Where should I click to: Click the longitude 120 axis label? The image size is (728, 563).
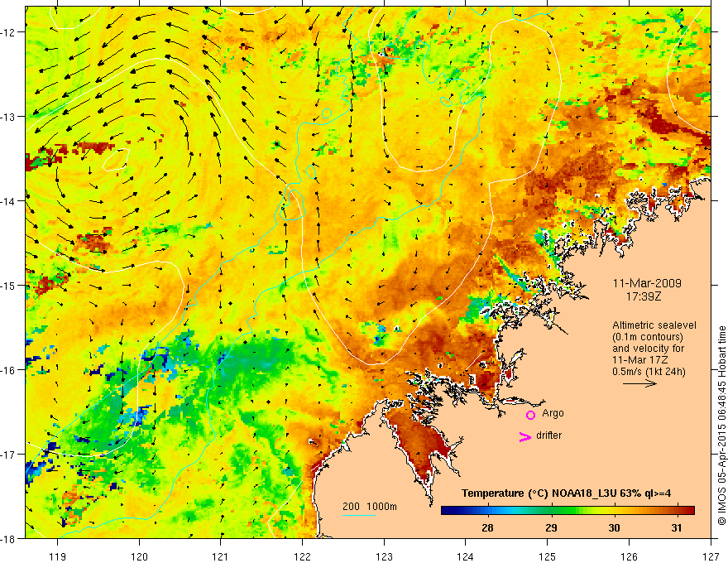click(139, 556)
